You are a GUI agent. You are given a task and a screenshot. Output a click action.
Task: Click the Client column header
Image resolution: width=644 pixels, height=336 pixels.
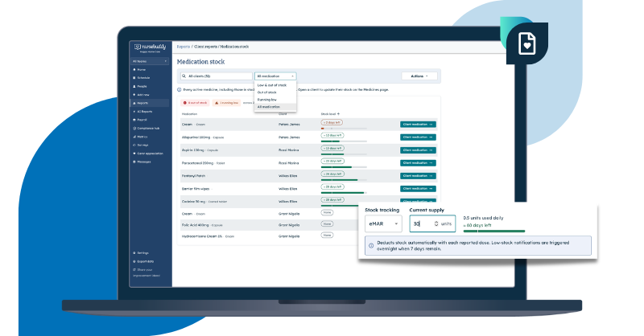(x=283, y=114)
